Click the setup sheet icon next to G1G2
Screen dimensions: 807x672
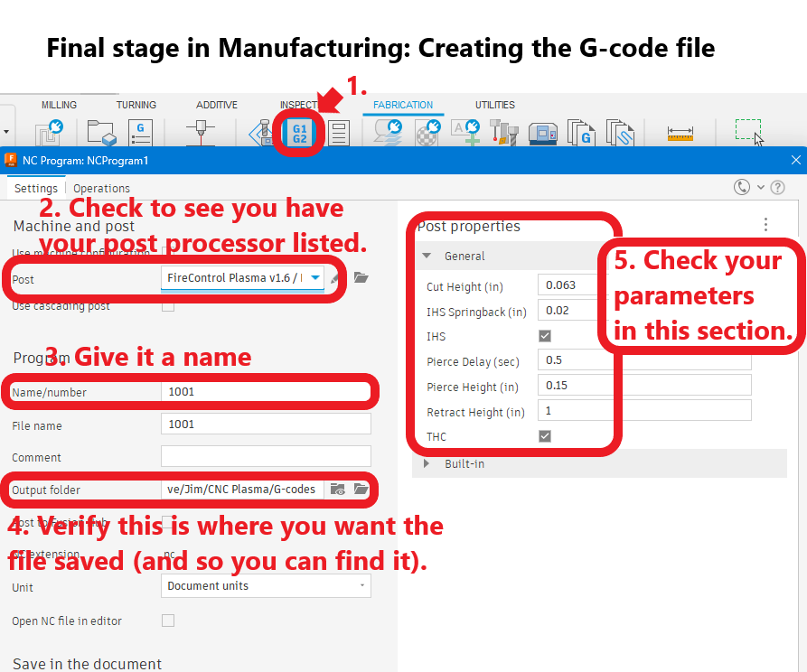click(x=339, y=134)
